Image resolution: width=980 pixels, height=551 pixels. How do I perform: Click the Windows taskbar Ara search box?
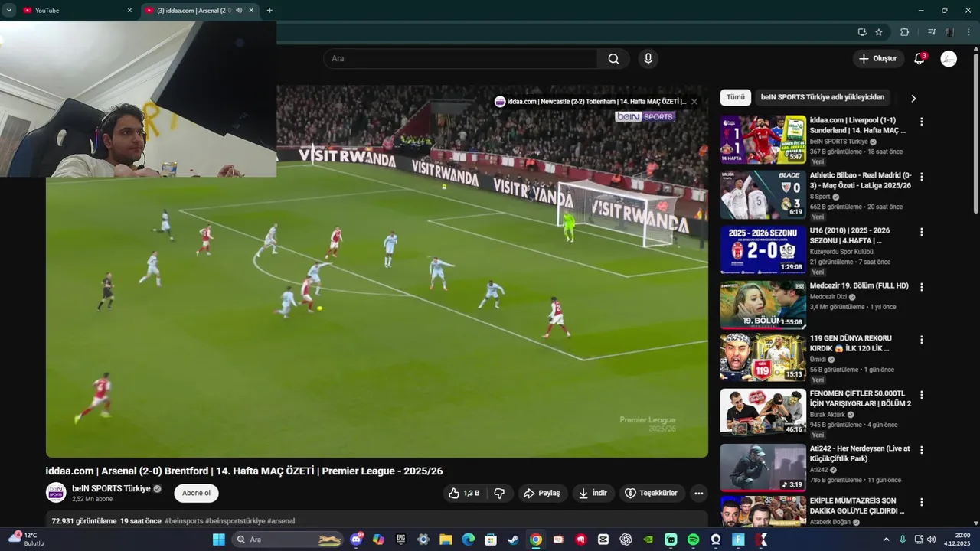coord(287,540)
